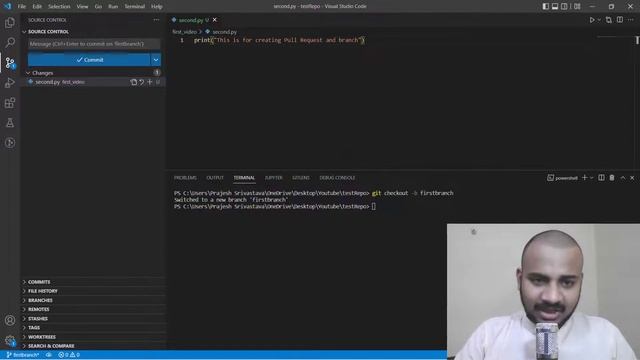640x360 pixels.
Task: Switch to the Jupyter panel tab
Action: (273, 178)
